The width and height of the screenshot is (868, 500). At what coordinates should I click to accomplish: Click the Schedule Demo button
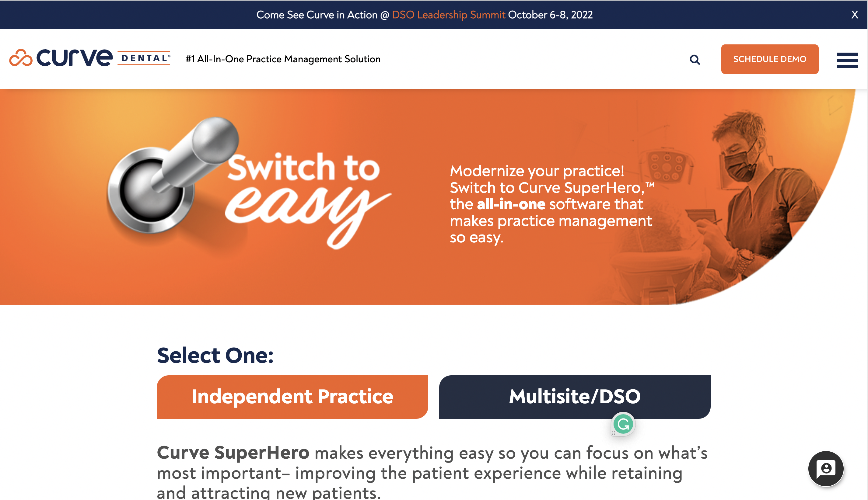(770, 59)
